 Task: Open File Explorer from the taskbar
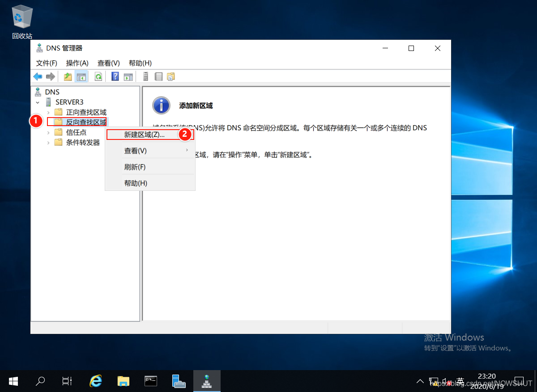[x=124, y=381]
